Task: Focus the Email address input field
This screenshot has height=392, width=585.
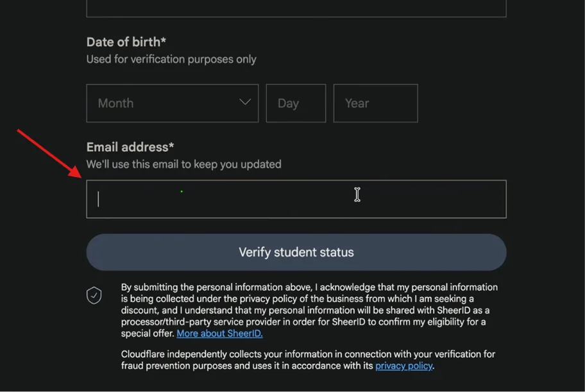Action: click(296, 199)
